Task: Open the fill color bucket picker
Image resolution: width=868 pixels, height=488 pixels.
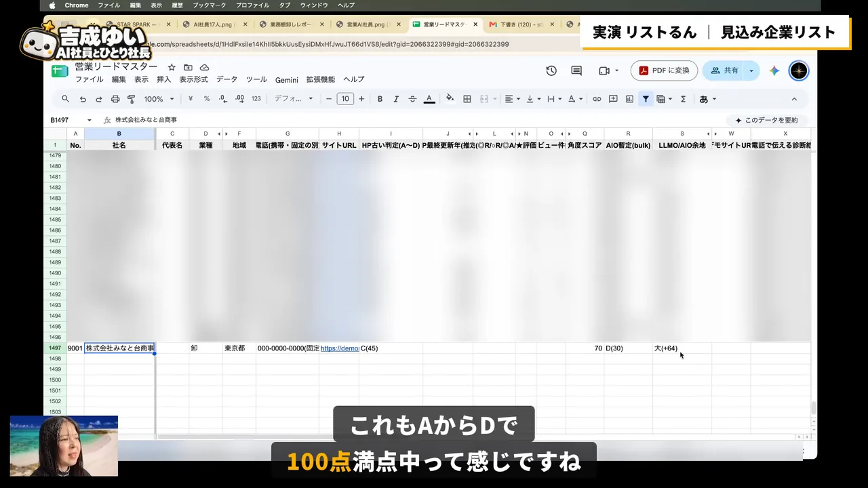Action: tap(450, 99)
